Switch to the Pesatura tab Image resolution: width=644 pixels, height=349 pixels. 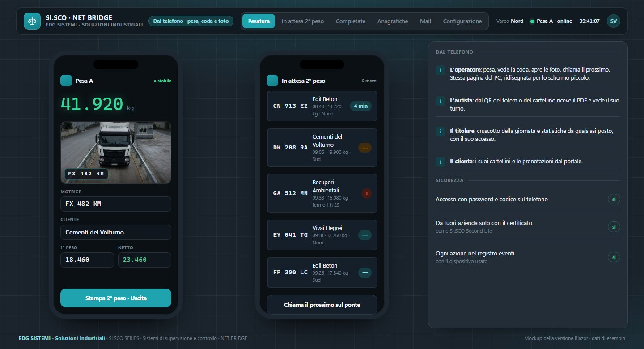(x=258, y=21)
